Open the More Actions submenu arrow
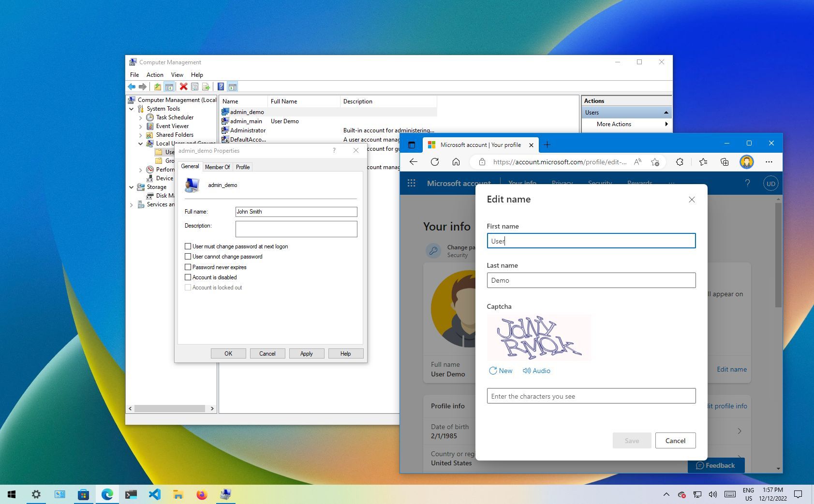The height and width of the screenshot is (504, 814). click(666, 124)
